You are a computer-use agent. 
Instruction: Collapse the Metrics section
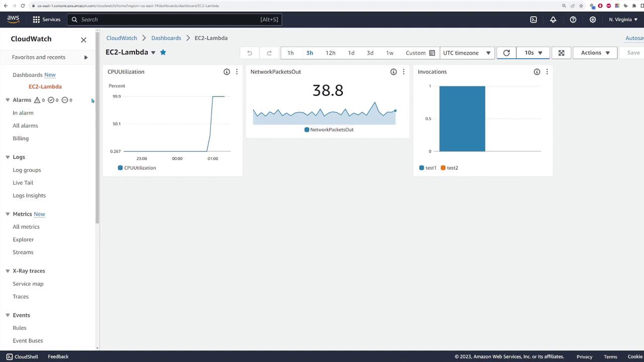tap(8, 214)
